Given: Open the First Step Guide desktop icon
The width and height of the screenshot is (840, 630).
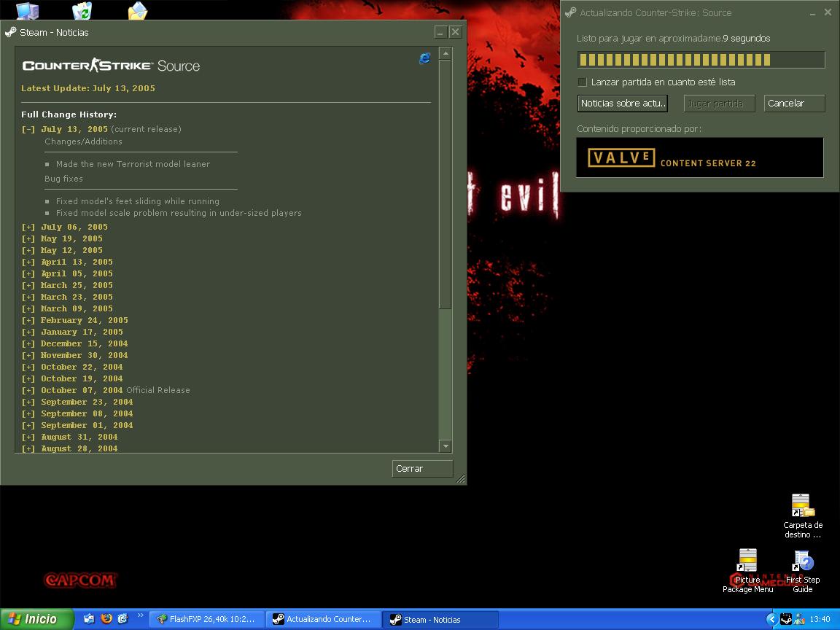Looking at the screenshot, I should (x=803, y=561).
